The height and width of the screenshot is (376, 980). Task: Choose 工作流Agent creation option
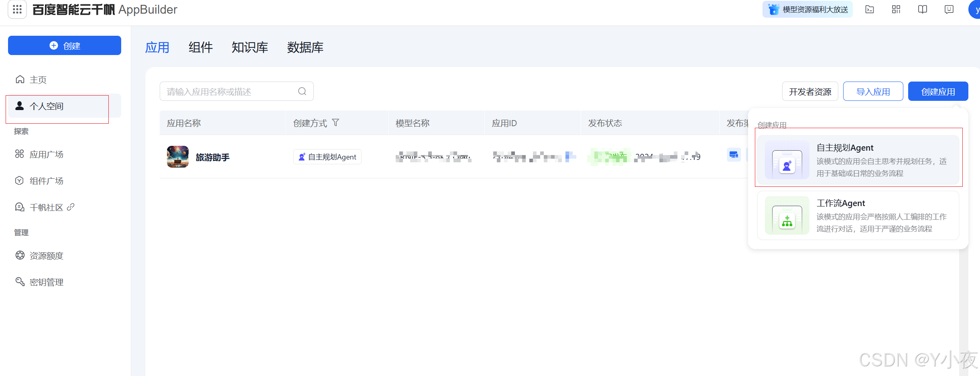tap(858, 215)
